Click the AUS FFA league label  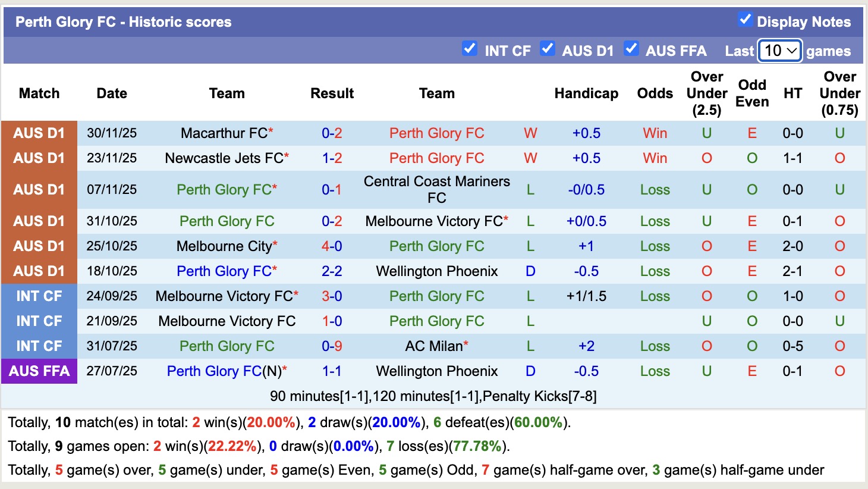click(x=39, y=371)
